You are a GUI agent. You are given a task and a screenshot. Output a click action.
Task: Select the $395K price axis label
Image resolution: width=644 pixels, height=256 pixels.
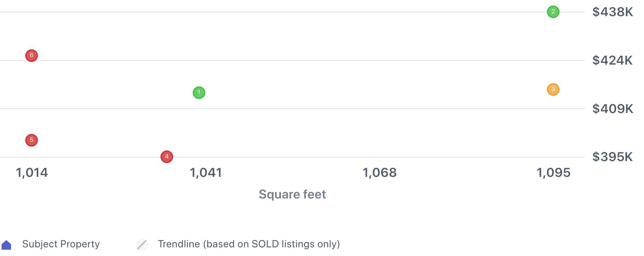click(612, 157)
